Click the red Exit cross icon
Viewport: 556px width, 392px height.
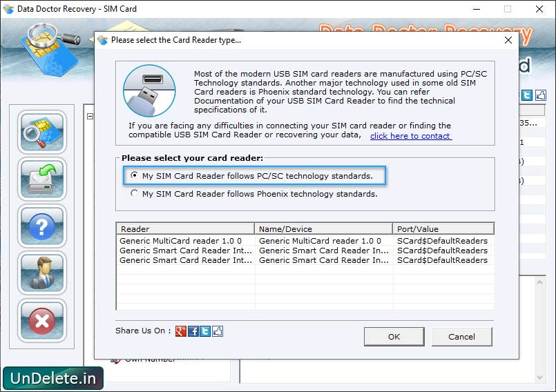tap(42, 320)
